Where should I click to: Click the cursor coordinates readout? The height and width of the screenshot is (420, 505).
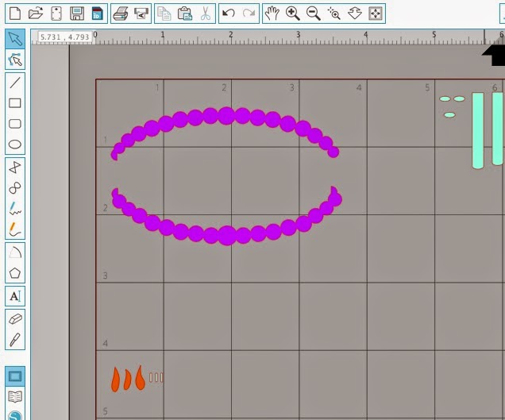pos(65,37)
